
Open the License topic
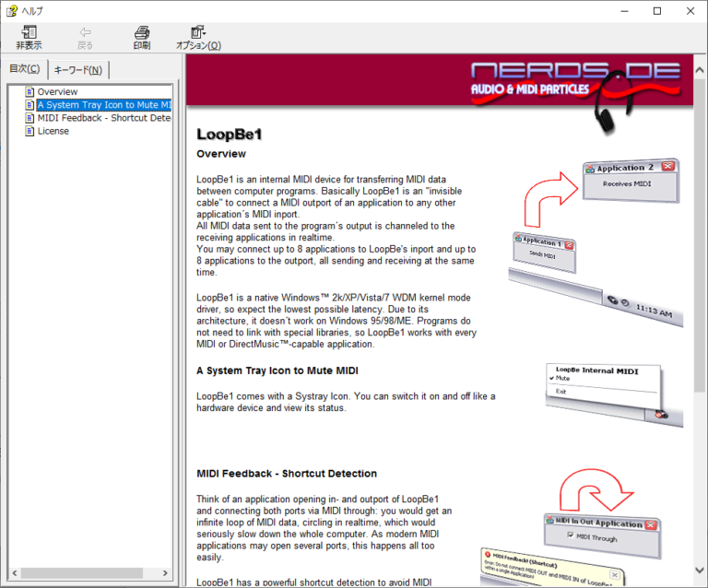tap(53, 131)
